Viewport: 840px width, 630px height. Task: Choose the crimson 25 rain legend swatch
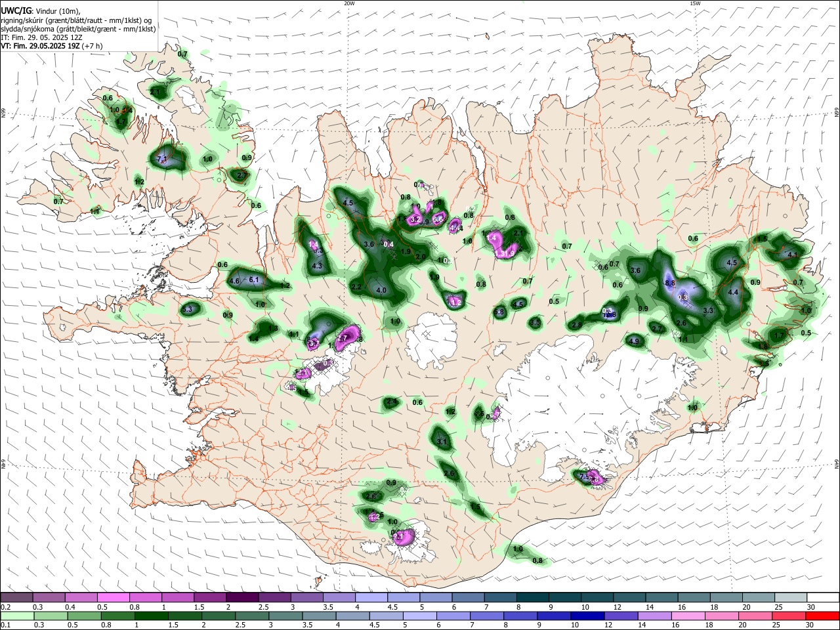tap(788, 616)
